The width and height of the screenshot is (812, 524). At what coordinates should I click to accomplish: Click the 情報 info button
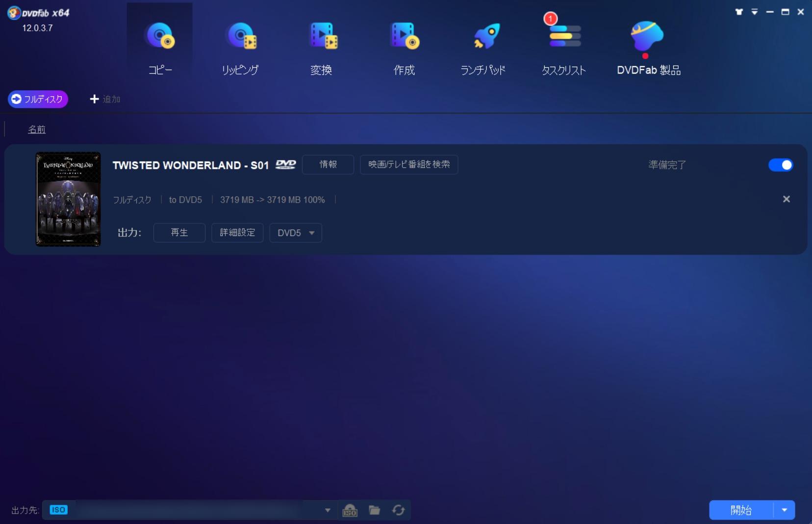(x=328, y=164)
